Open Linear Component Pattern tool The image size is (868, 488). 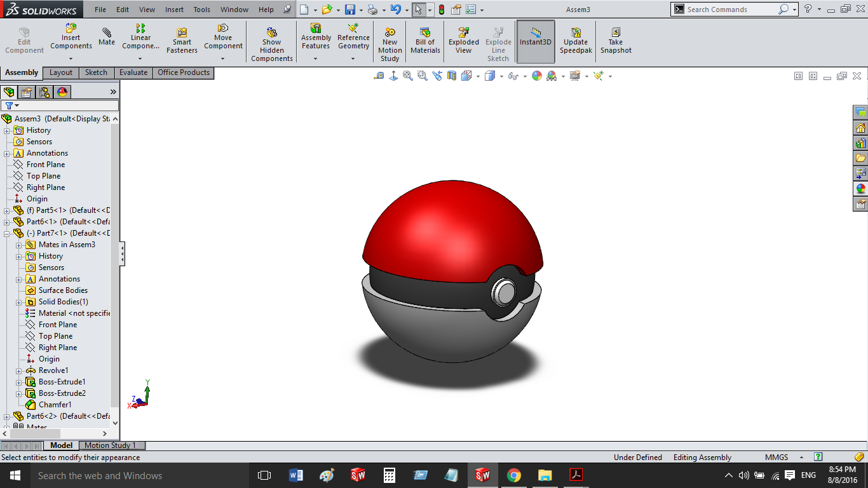(140, 37)
